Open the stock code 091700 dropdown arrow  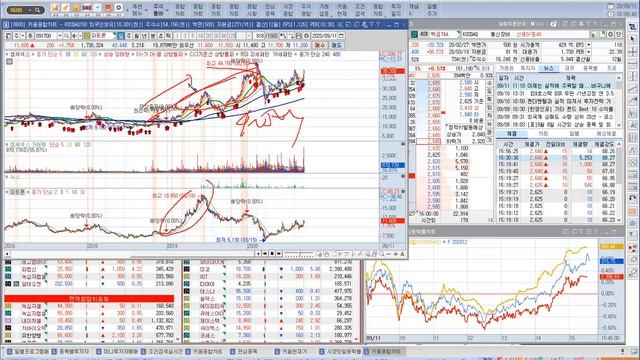tap(60, 36)
